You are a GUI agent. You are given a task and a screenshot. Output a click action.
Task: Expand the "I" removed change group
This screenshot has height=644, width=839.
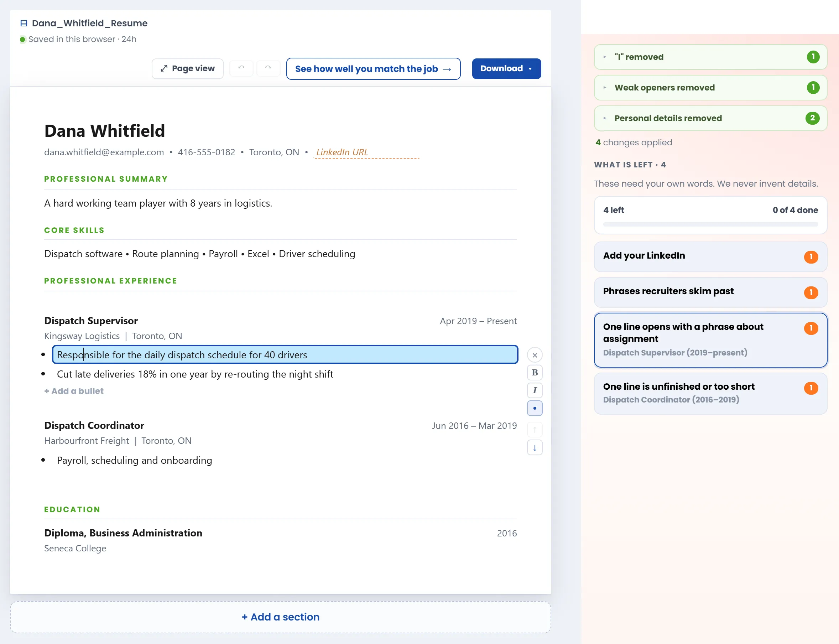710,57
